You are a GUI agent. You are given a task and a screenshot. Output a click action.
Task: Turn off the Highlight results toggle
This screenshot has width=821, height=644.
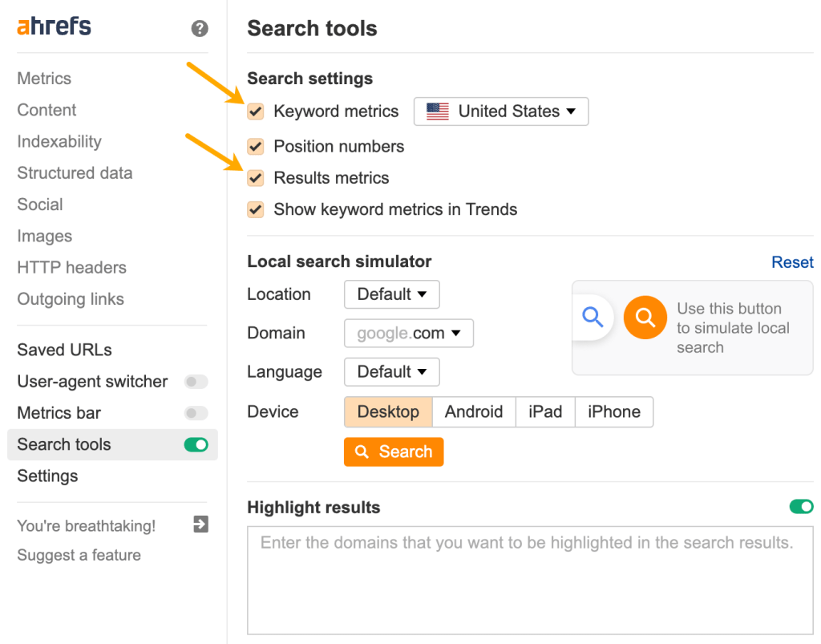pos(801,507)
